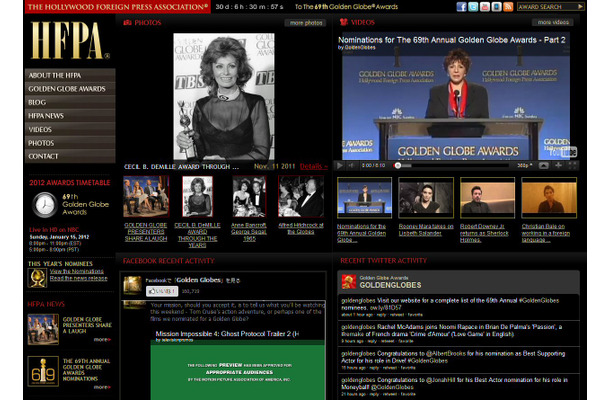Click the awards timetable clock icon
The image size is (610, 400).
tap(44, 205)
